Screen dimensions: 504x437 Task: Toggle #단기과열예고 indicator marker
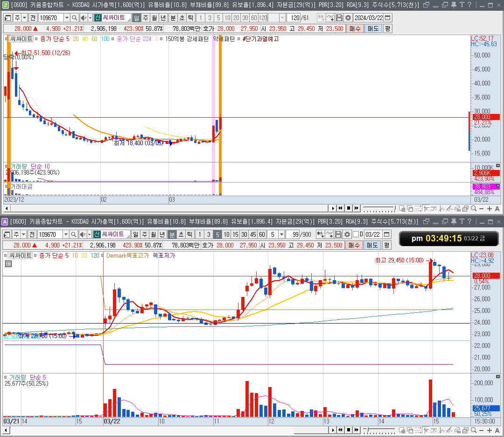pyautogui.click(x=238, y=39)
